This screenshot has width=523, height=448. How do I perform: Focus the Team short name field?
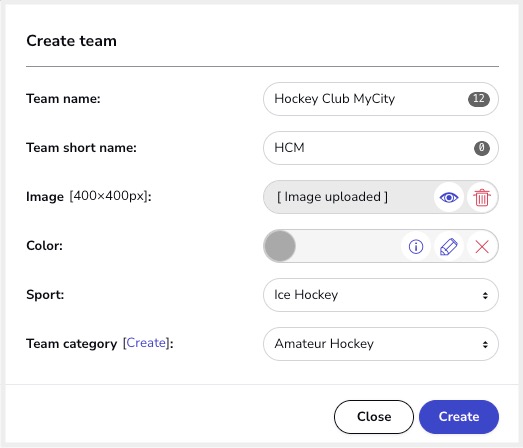381,148
